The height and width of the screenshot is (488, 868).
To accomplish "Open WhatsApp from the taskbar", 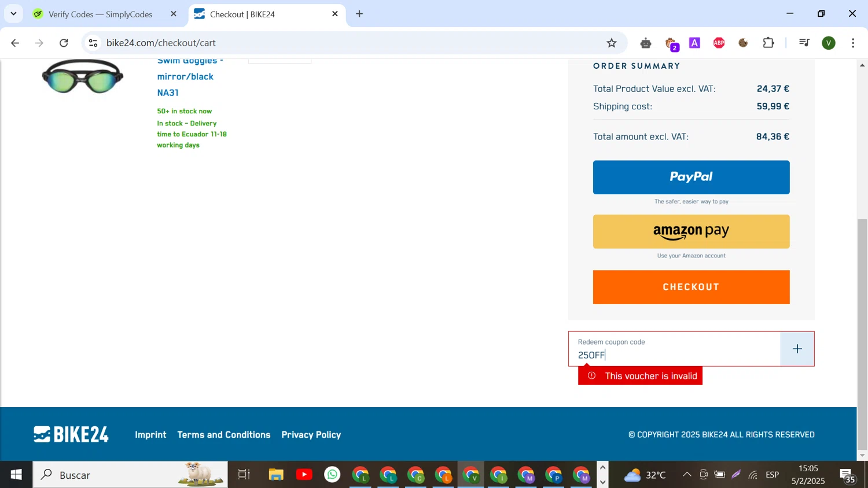I will coord(332,475).
